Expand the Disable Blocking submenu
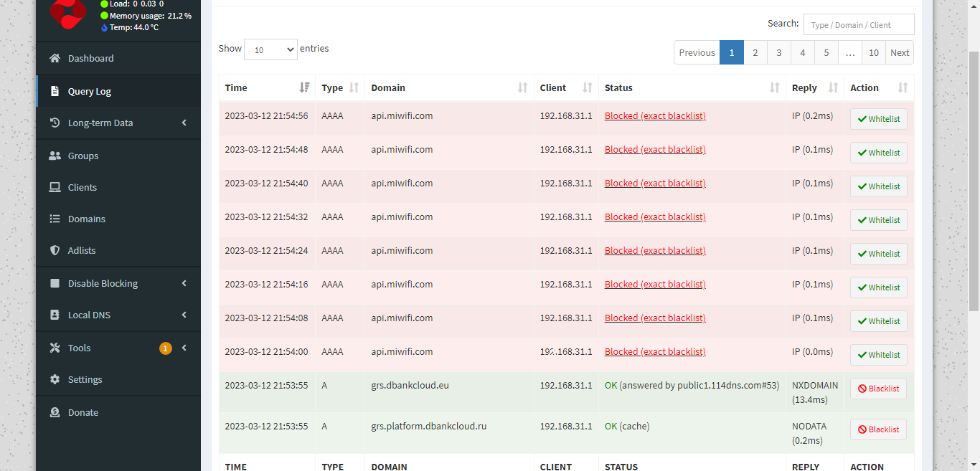Viewport: 980px width, 471px height. click(118, 283)
